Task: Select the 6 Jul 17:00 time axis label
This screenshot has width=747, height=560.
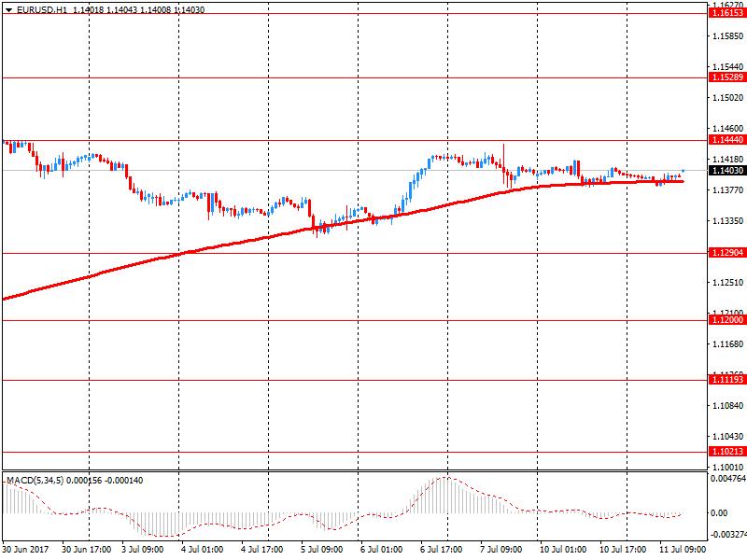Action: tap(441, 550)
